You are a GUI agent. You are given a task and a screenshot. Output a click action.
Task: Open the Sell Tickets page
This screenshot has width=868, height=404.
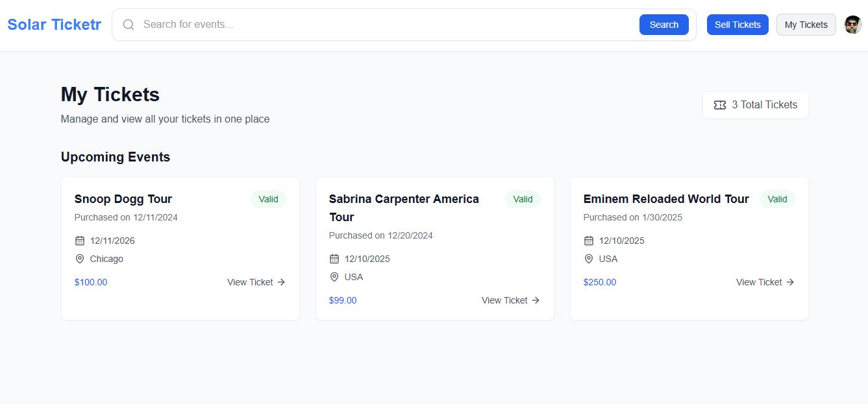[738, 25]
